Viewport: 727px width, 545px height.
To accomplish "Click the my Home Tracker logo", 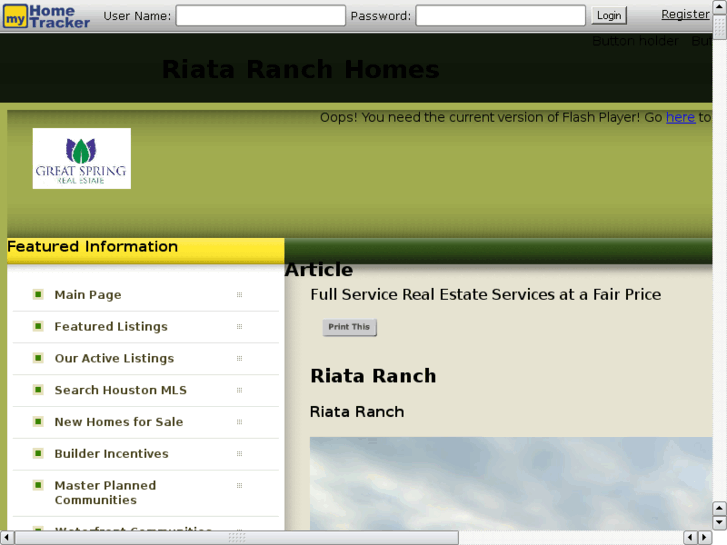I will [47, 17].
